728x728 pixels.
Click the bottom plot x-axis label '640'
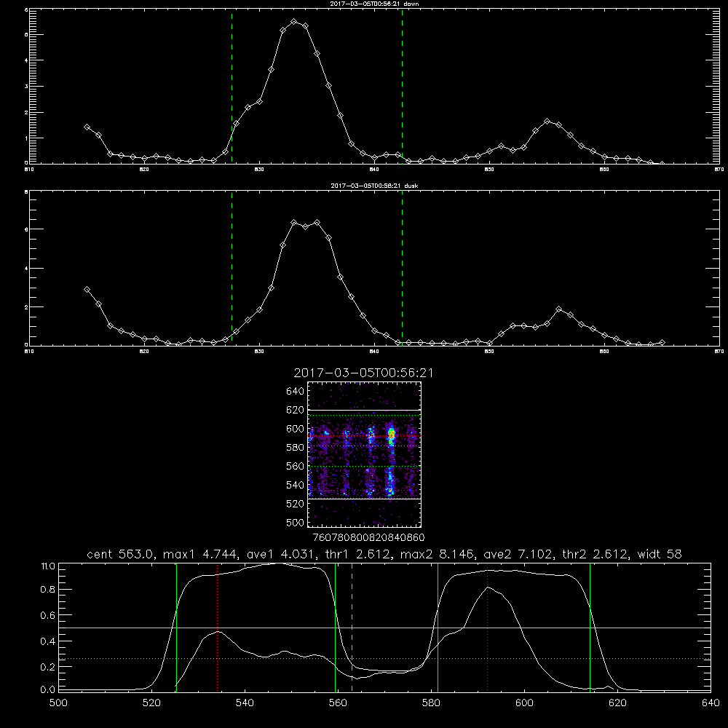coord(711,703)
